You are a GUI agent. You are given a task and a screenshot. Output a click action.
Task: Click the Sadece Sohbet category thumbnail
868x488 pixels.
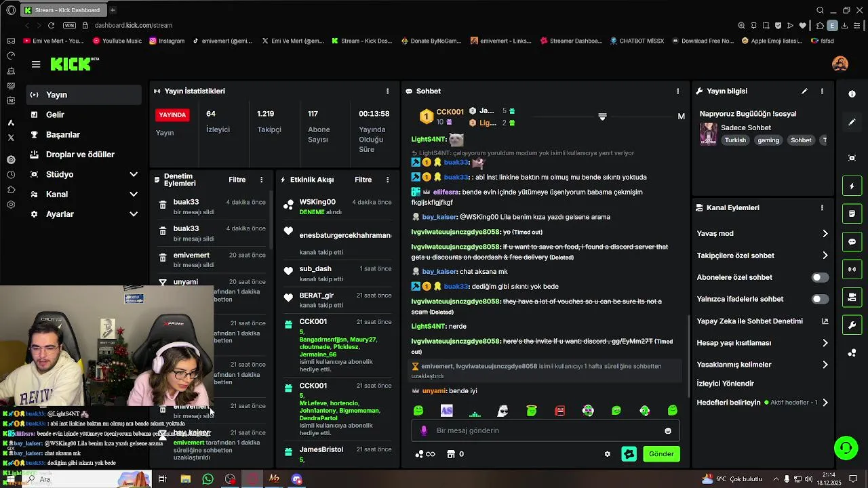coord(708,134)
